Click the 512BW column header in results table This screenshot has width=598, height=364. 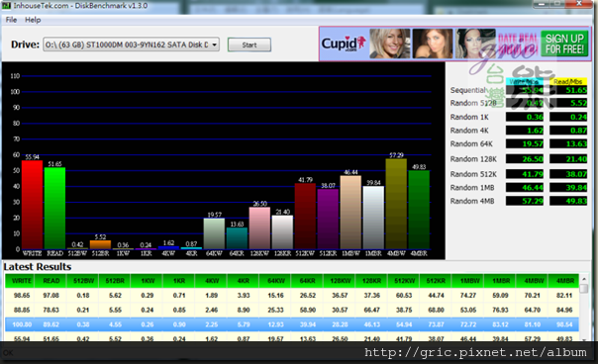point(83,281)
